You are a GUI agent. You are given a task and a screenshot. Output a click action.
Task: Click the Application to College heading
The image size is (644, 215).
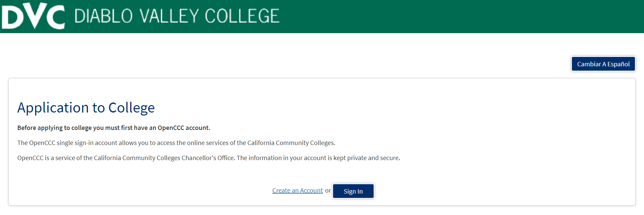pos(86,107)
